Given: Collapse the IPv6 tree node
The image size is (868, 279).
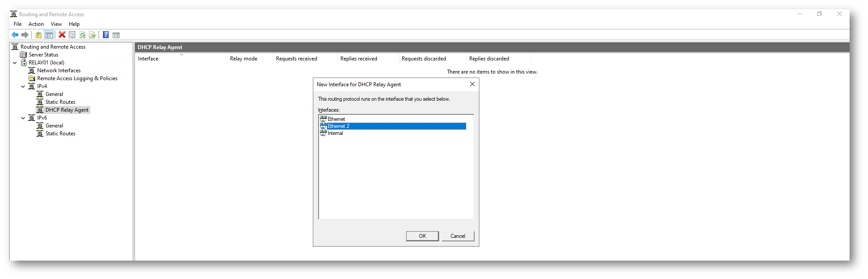Looking at the screenshot, I should 23,118.
